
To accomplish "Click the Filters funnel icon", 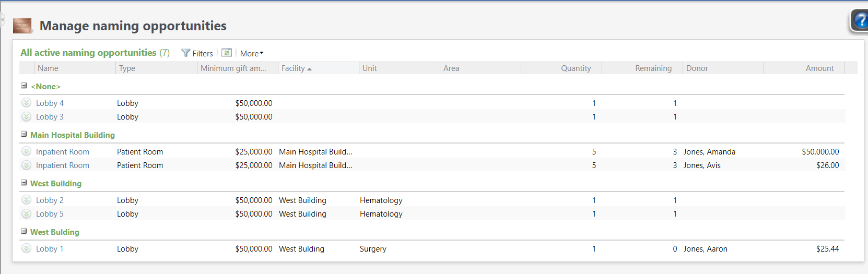I will point(185,53).
